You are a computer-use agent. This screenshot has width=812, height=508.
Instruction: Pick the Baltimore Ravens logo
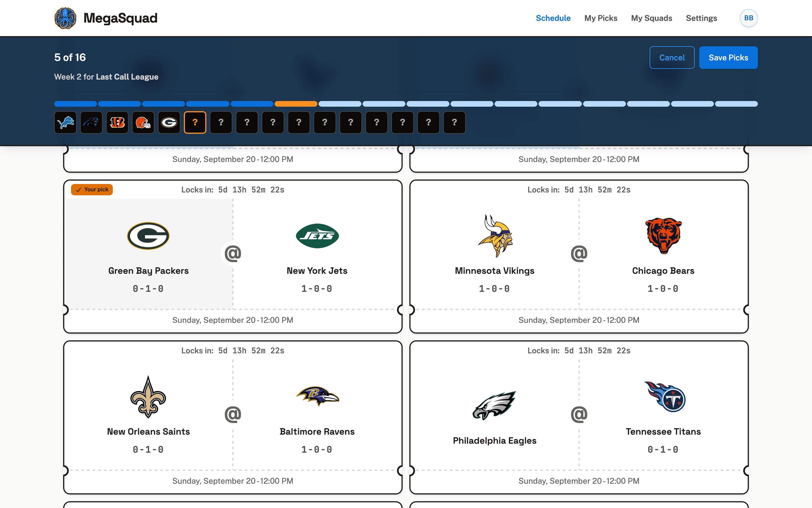click(x=317, y=396)
